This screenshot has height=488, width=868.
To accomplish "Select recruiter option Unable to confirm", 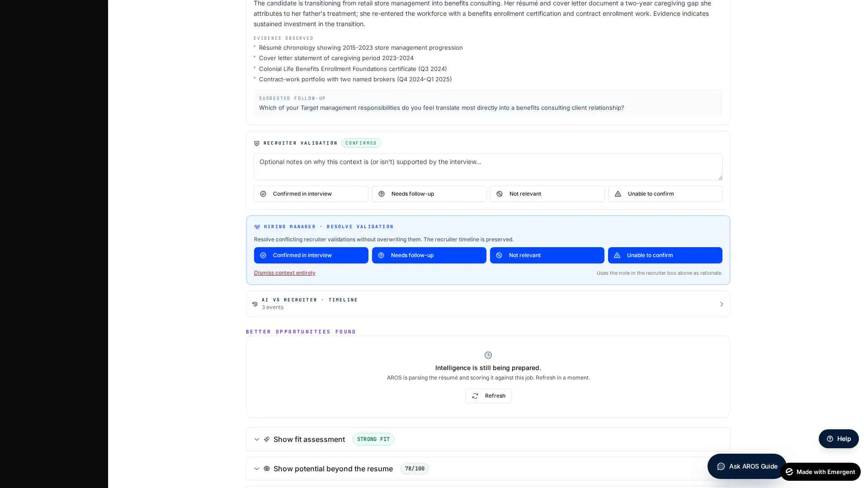I will (x=665, y=194).
